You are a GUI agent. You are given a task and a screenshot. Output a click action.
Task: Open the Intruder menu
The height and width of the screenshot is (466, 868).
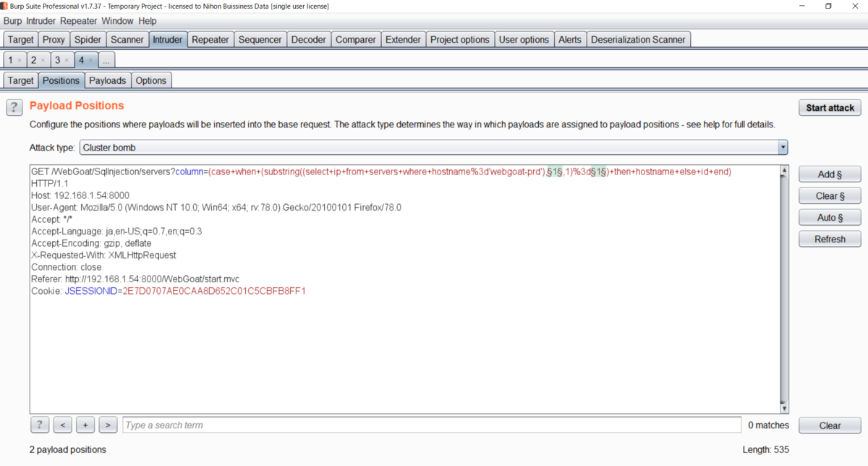pyautogui.click(x=42, y=21)
